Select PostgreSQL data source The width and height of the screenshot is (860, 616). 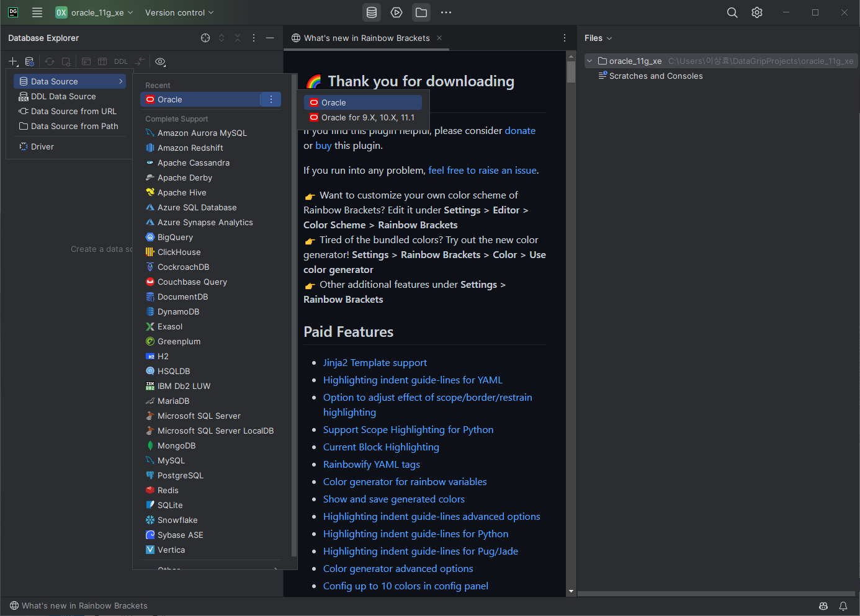(x=211, y=475)
